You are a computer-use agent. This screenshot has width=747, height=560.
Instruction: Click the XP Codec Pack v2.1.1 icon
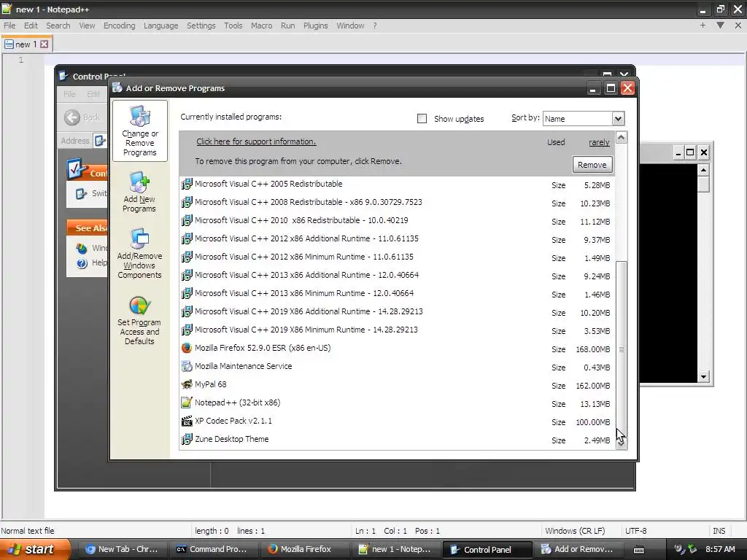tap(187, 421)
